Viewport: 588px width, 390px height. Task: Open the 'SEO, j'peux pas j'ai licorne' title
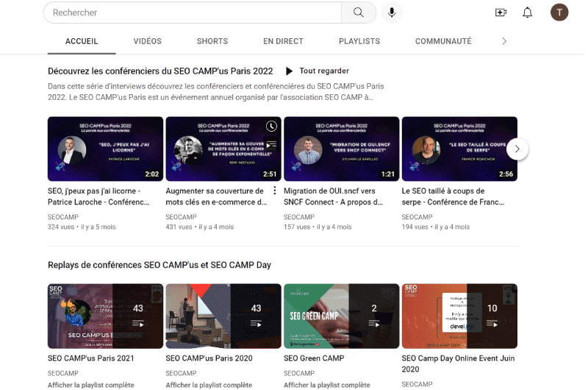click(98, 196)
